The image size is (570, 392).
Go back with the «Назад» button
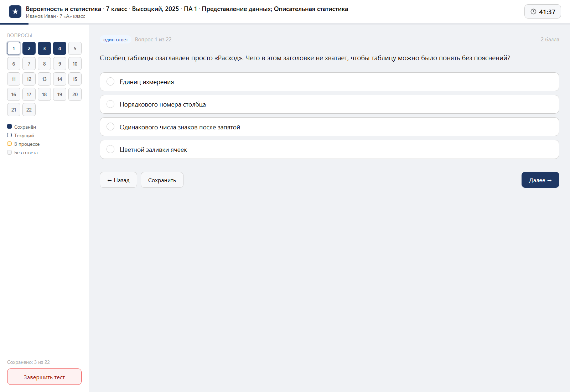118,180
